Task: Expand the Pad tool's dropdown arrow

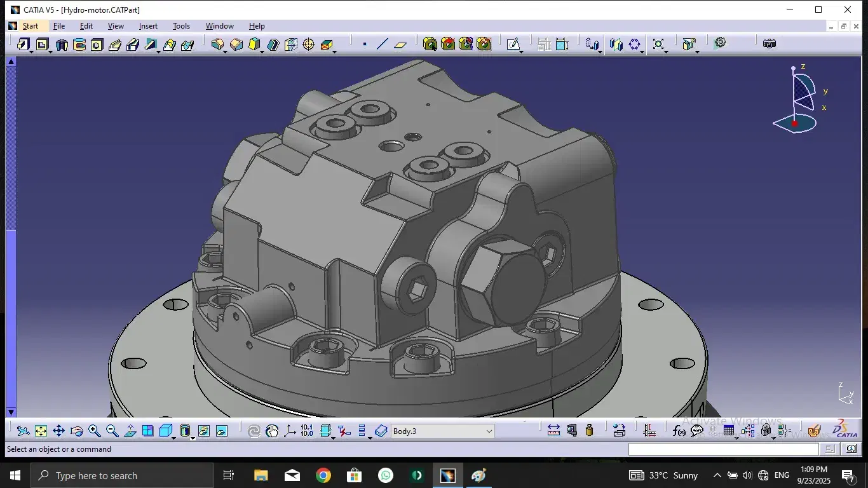Action: [x=31, y=51]
